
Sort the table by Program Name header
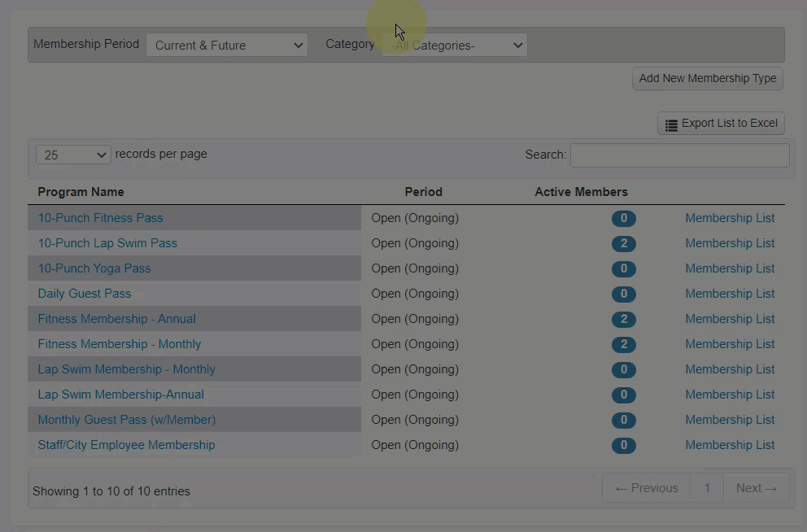point(81,192)
